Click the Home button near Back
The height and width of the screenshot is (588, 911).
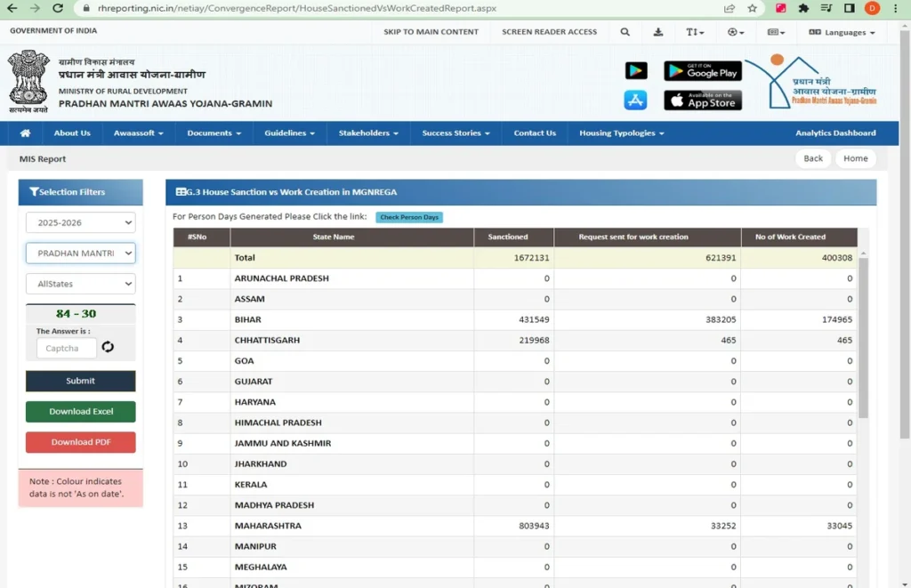(x=856, y=158)
